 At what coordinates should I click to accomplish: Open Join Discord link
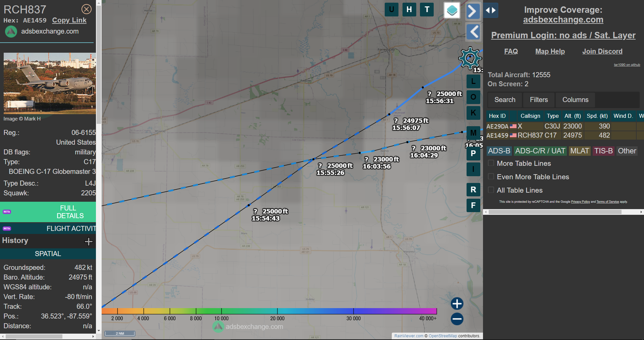click(x=602, y=51)
